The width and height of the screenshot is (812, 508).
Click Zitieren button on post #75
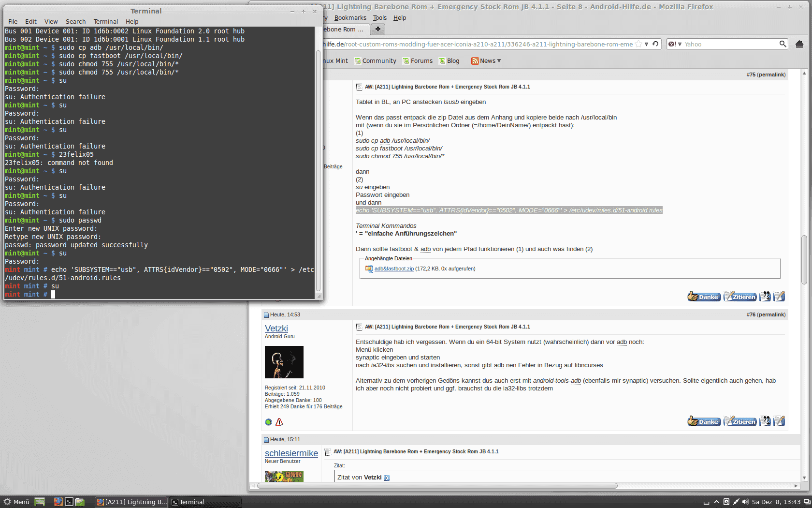tap(740, 296)
